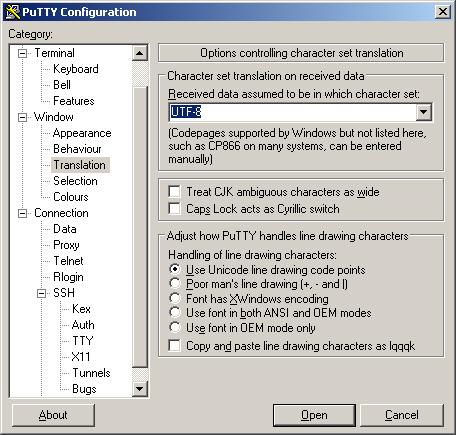Click the UTF-8 character set text field
The image size is (456, 435).
point(293,112)
